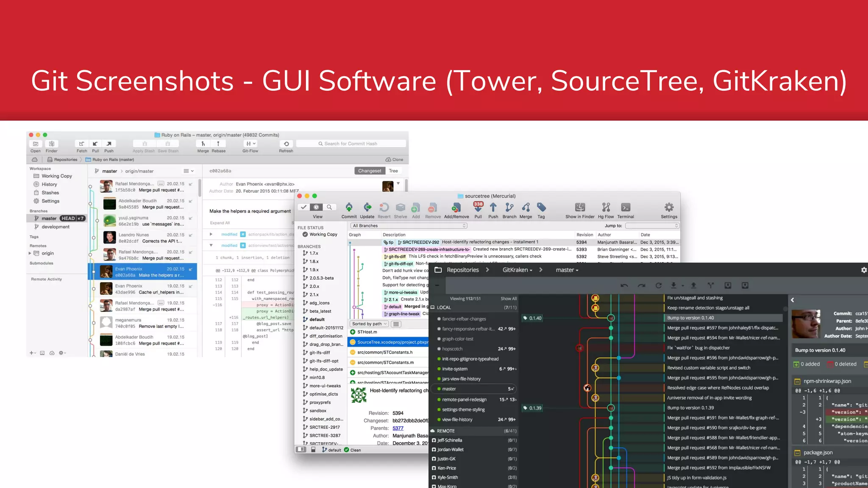Image resolution: width=868 pixels, height=488 pixels.
Task: Click the cloud services icon in Tower
Action: (x=34, y=160)
